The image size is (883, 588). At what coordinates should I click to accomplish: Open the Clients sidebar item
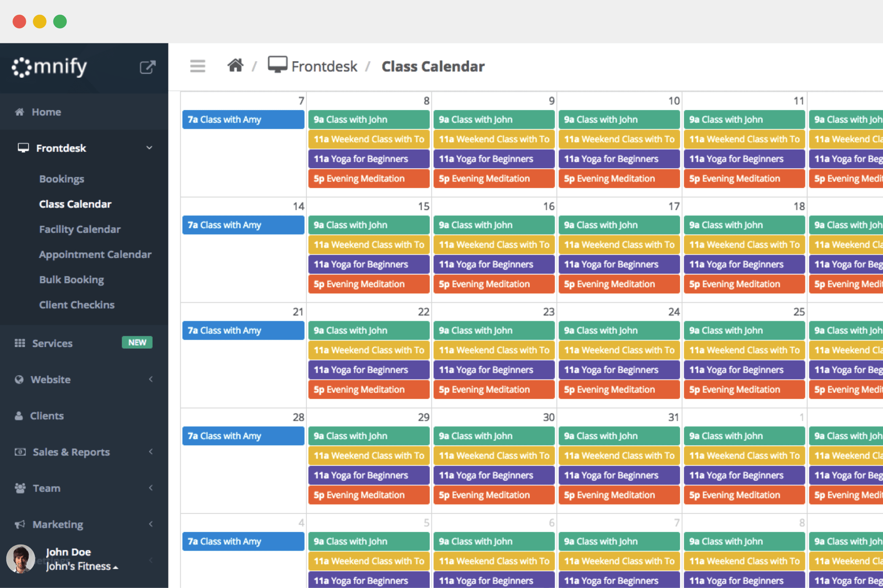click(x=47, y=415)
